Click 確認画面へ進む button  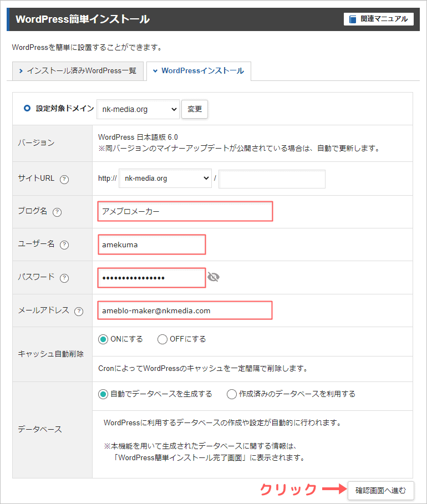click(x=380, y=490)
